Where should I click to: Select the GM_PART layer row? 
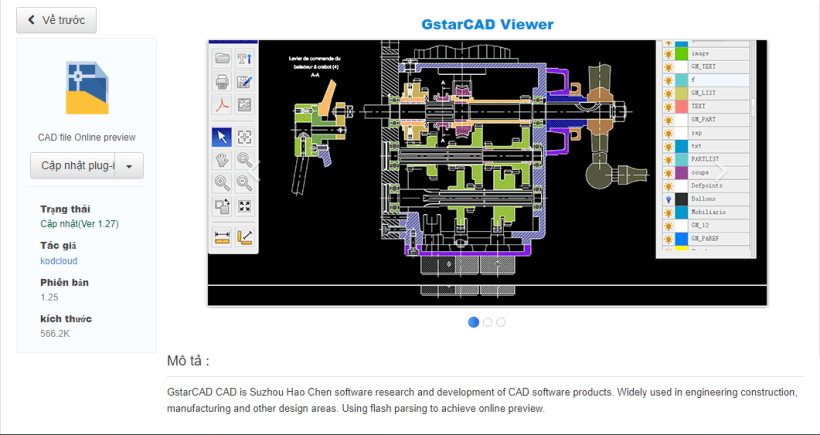(706, 120)
